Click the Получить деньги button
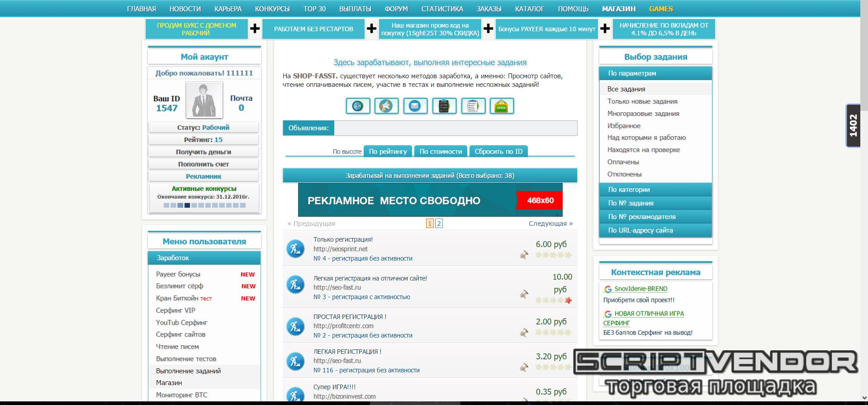The image size is (868, 405). click(204, 152)
